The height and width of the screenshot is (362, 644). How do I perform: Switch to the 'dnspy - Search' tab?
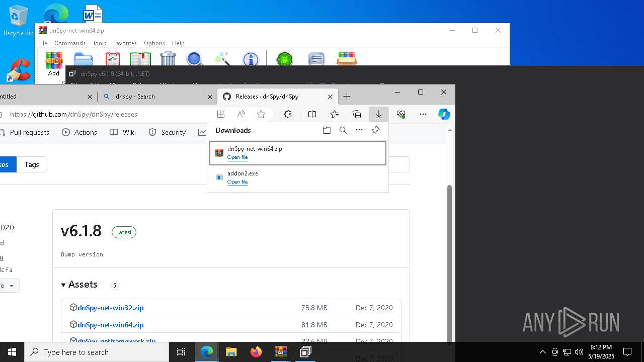[x=151, y=97]
